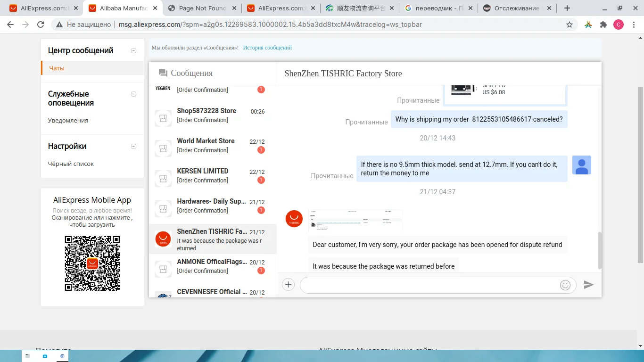Collapse the Центр сообщений section

click(x=133, y=51)
